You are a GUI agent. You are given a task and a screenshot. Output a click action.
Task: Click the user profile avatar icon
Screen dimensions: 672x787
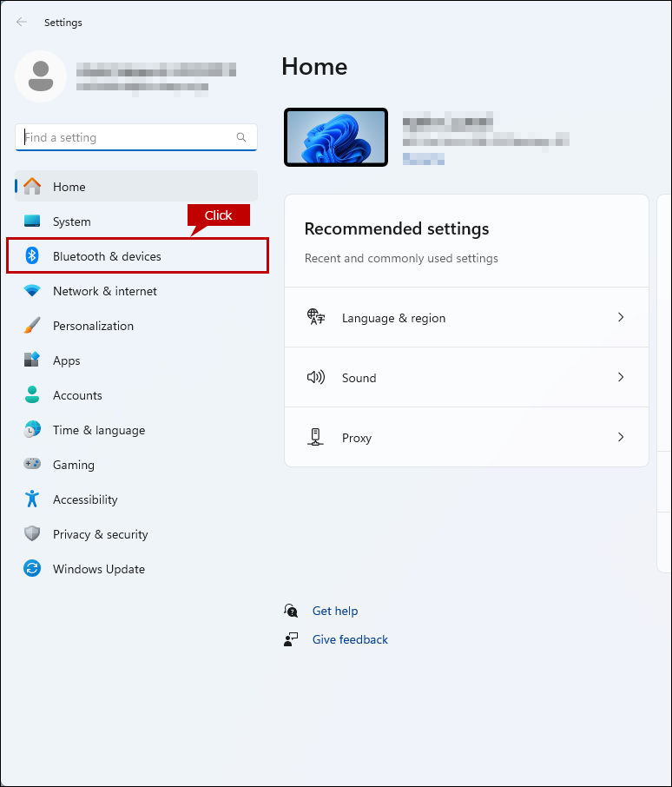[x=41, y=76]
